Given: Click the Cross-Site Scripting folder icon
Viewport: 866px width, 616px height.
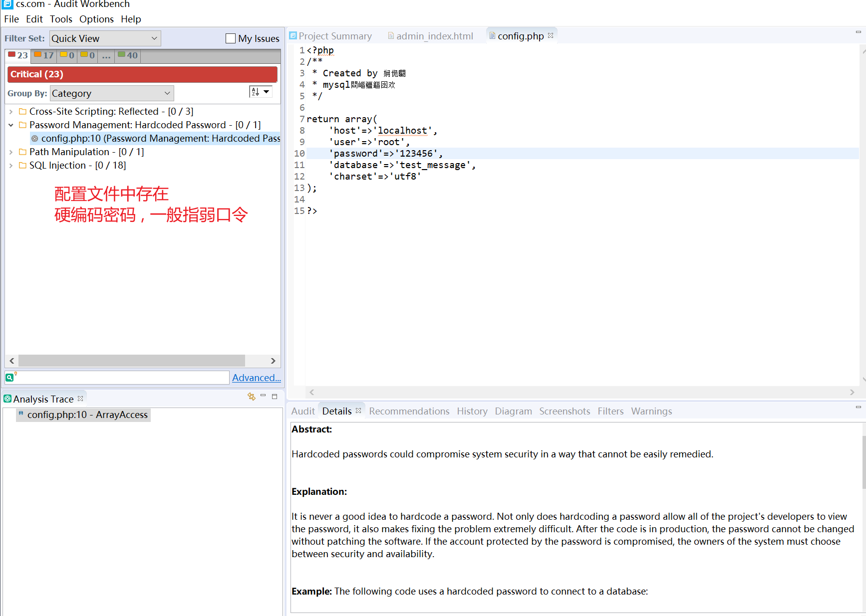Looking at the screenshot, I should (22, 111).
